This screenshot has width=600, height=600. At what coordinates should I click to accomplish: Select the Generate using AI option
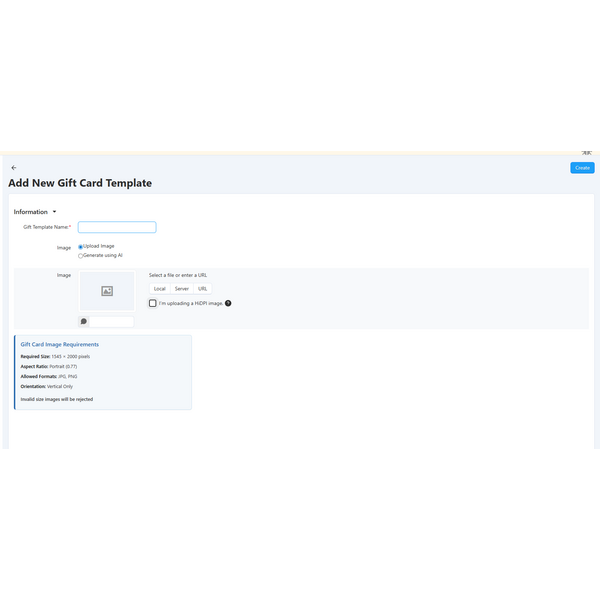pos(81,256)
